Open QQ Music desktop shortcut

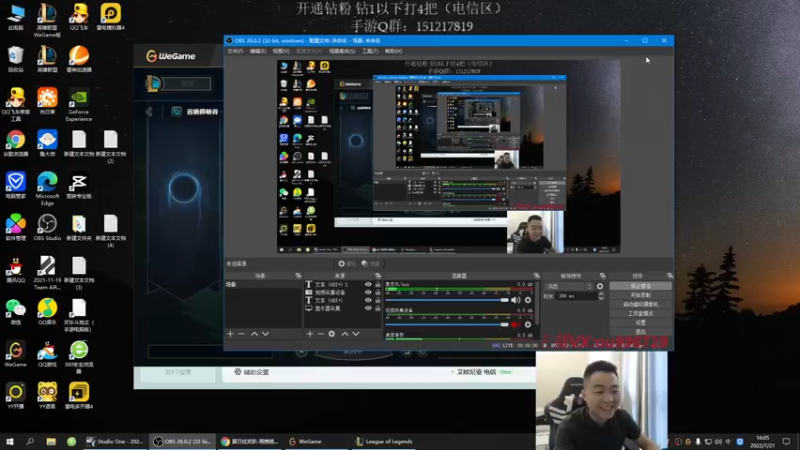pyautogui.click(x=47, y=312)
